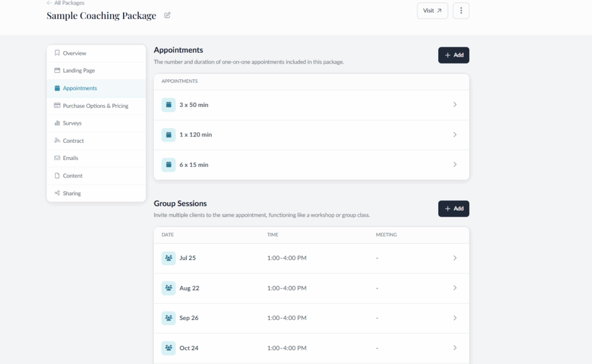Expand the Oct 24 session row

[455, 348]
